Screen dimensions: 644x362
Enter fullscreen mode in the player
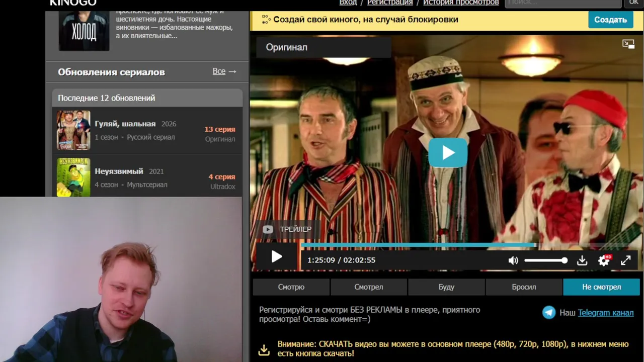click(626, 260)
